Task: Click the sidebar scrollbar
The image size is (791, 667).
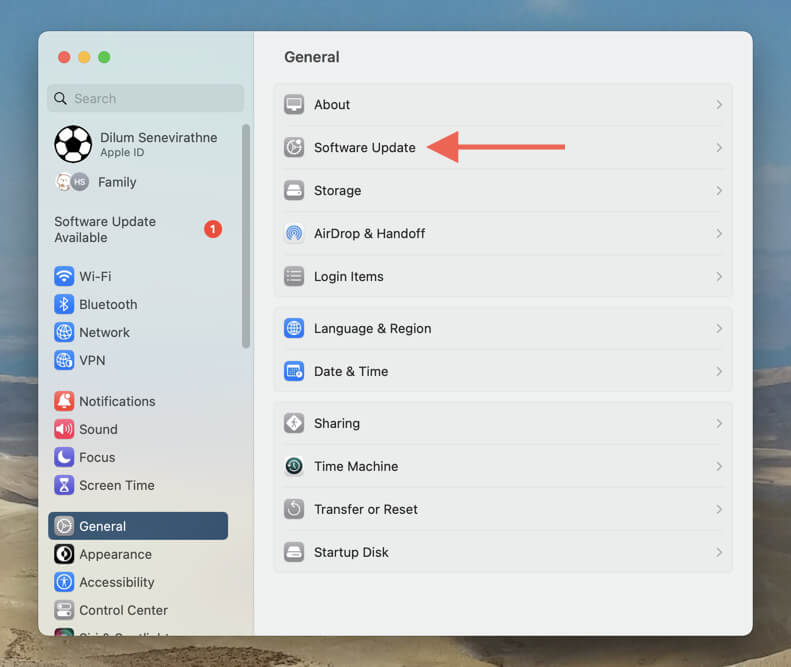Action: [246, 236]
